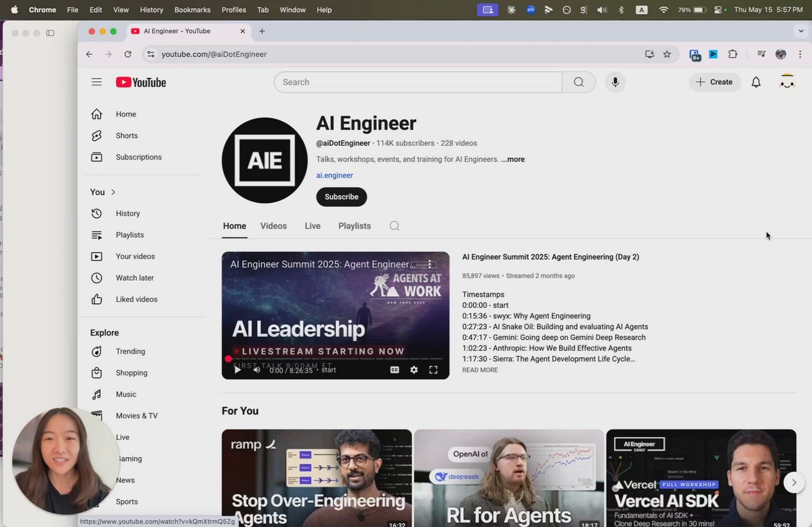Expand the You section in the sidebar

click(x=103, y=192)
